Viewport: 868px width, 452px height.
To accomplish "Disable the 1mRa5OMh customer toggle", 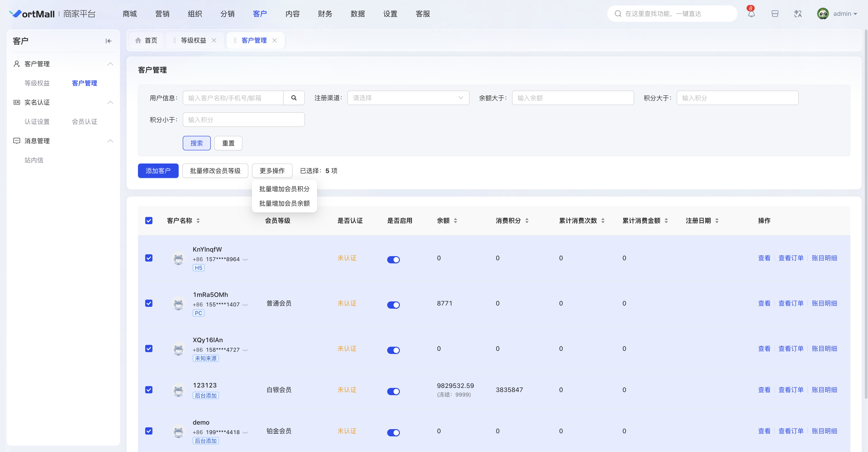I will (x=393, y=305).
